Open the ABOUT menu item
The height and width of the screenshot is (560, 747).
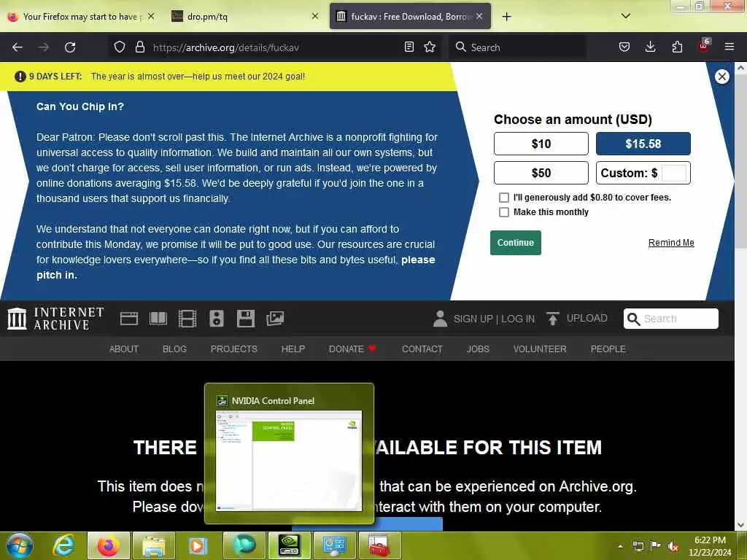click(124, 349)
